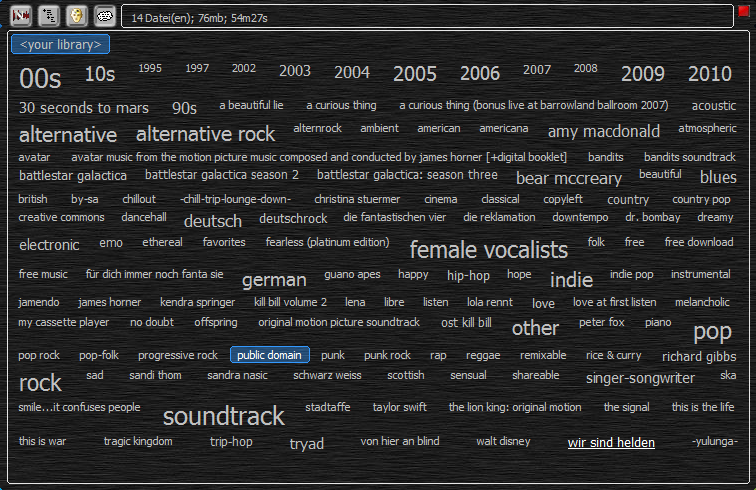The image size is (756, 490).
Task: Choose the 1995 year tag
Action: 150,68
